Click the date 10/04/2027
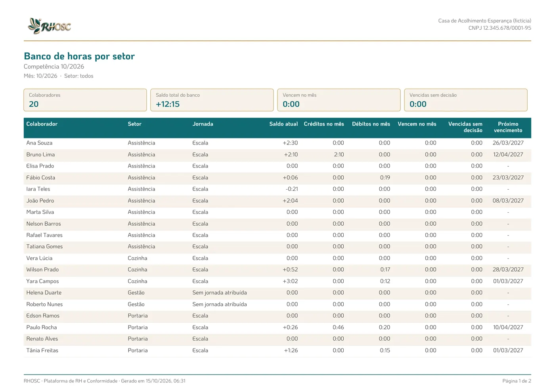The image size is (555, 392). (508, 327)
